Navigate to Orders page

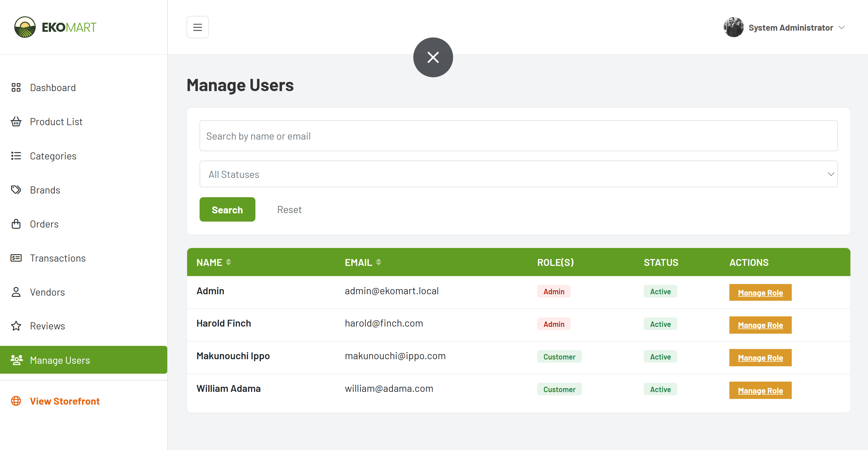84,224
